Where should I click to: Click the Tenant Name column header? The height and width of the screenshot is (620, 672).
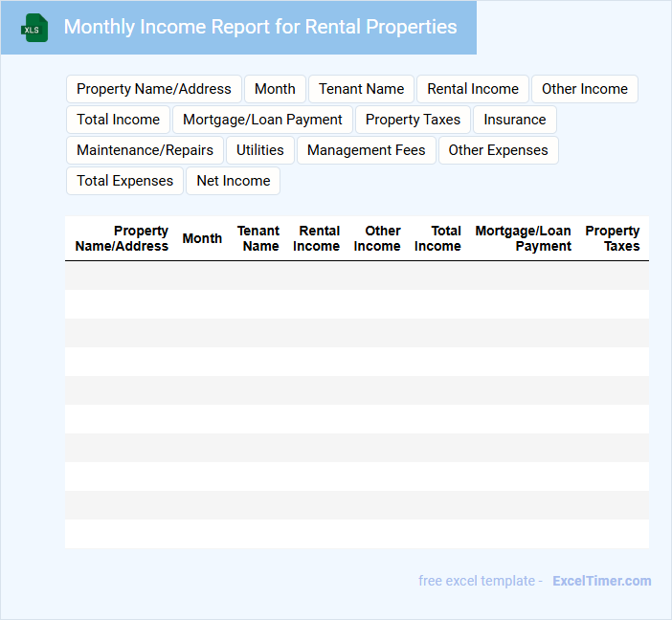coord(258,238)
